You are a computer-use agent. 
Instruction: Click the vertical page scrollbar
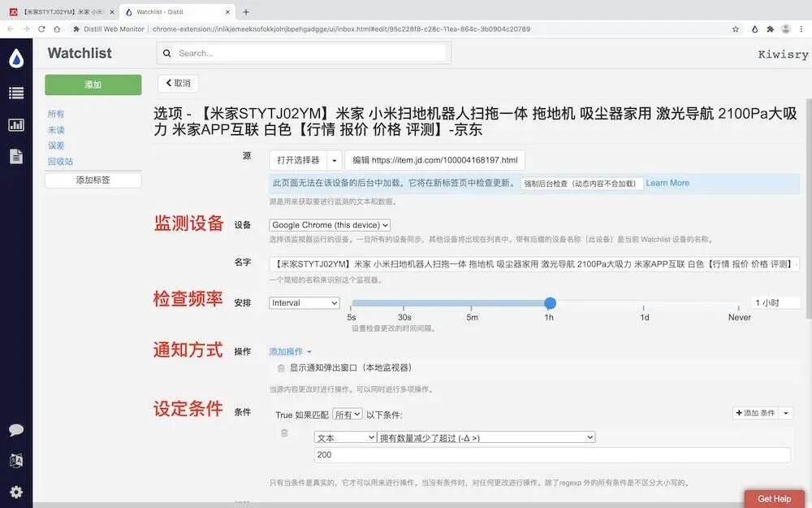pyautogui.click(x=809, y=207)
